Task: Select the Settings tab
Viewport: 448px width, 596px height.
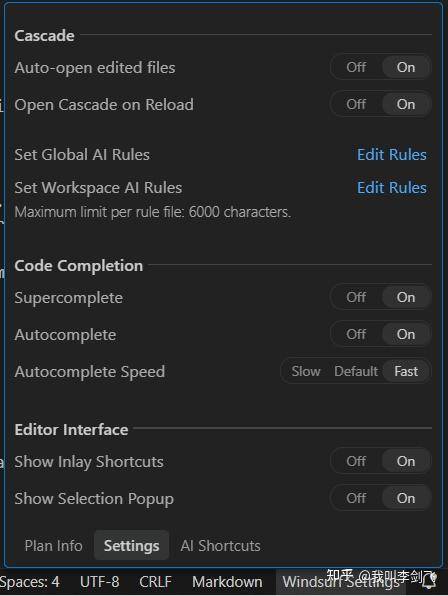Action: point(131,545)
